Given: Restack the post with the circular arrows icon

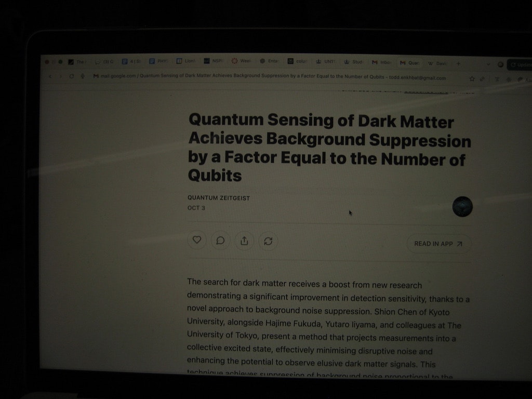Looking at the screenshot, I should click(x=268, y=241).
